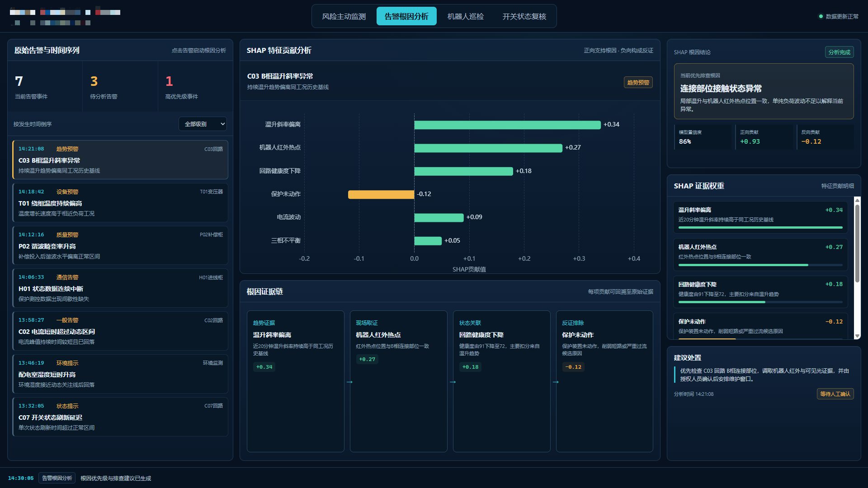868x488 pixels.
Task: Select the P02 谐波畸变率升高 alarm
Action: click(x=120, y=246)
